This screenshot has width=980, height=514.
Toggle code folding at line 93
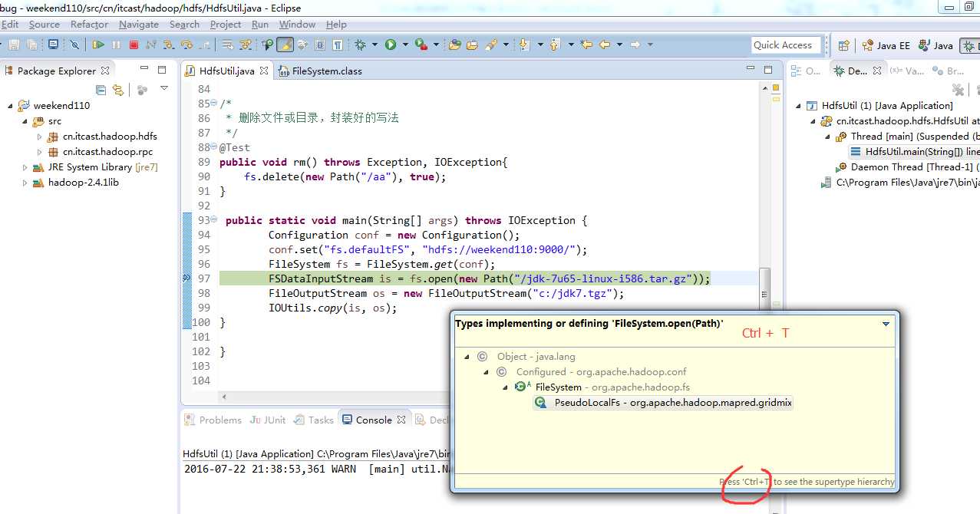tap(213, 221)
